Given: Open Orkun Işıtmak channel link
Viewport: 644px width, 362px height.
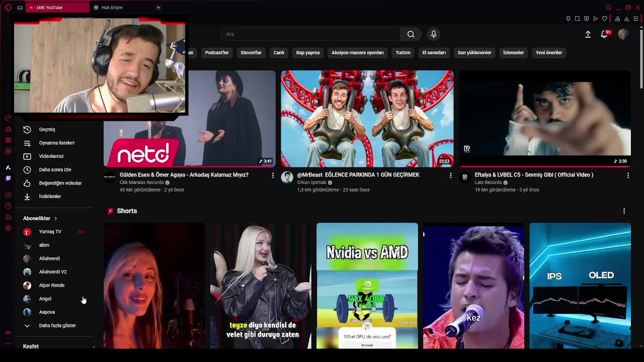Looking at the screenshot, I should click(x=312, y=183).
